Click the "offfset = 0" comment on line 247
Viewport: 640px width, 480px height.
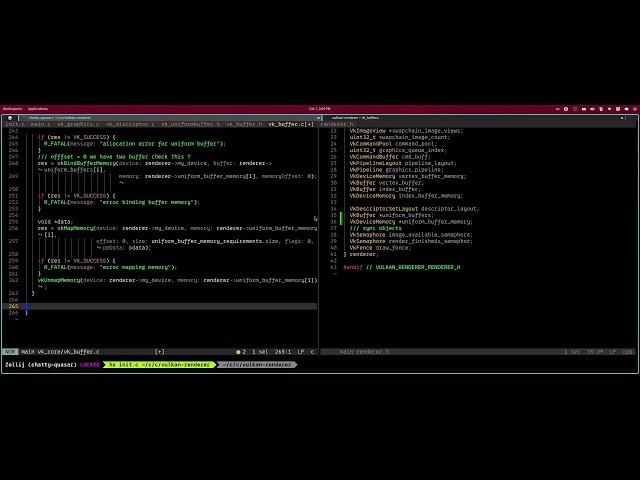click(114, 157)
